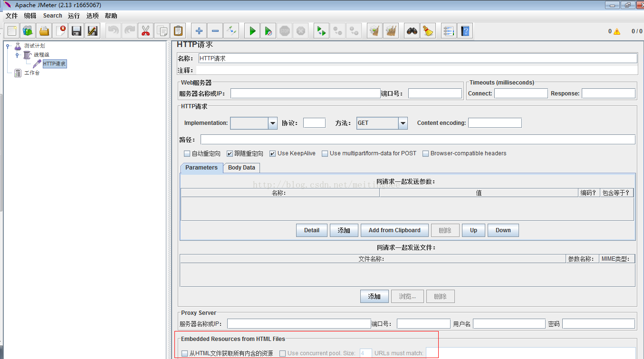Switch to the Body Data tab
The image size is (644, 359).
pos(241,168)
